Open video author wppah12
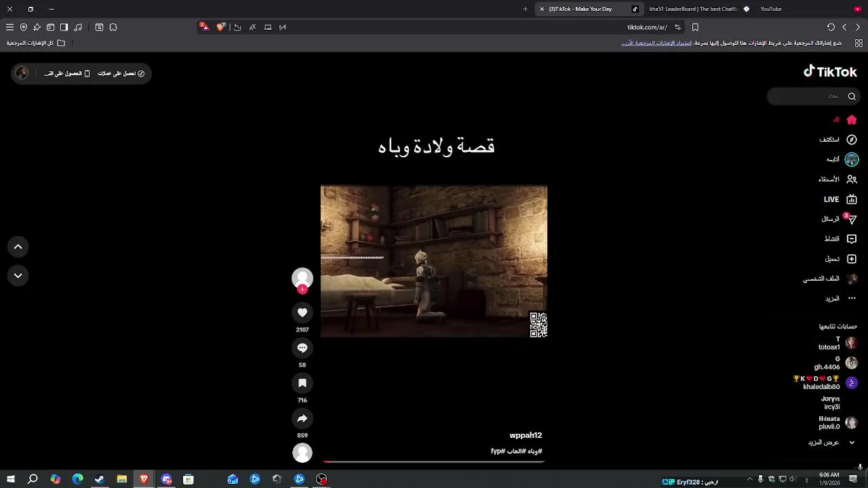Viewport: 868px width, 488px height. point(526,435)
